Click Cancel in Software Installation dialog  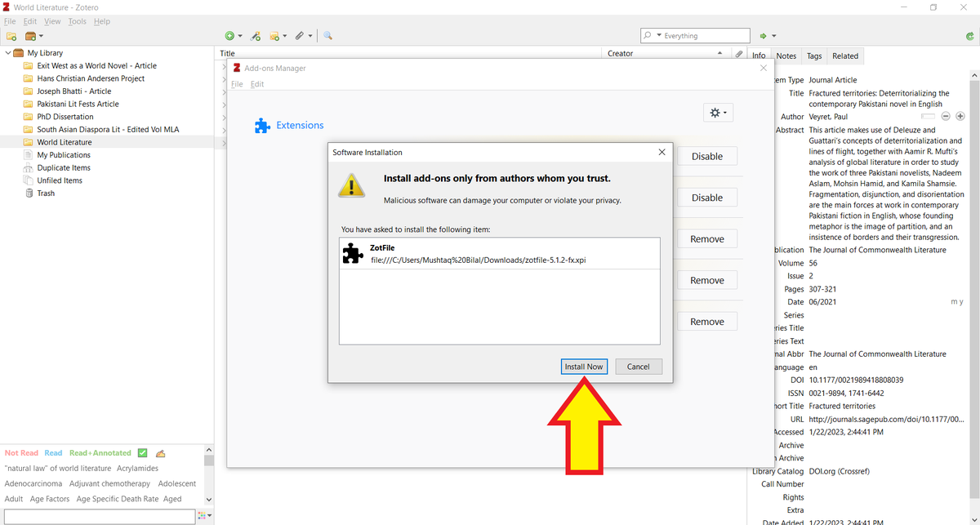tap(639, 367)
